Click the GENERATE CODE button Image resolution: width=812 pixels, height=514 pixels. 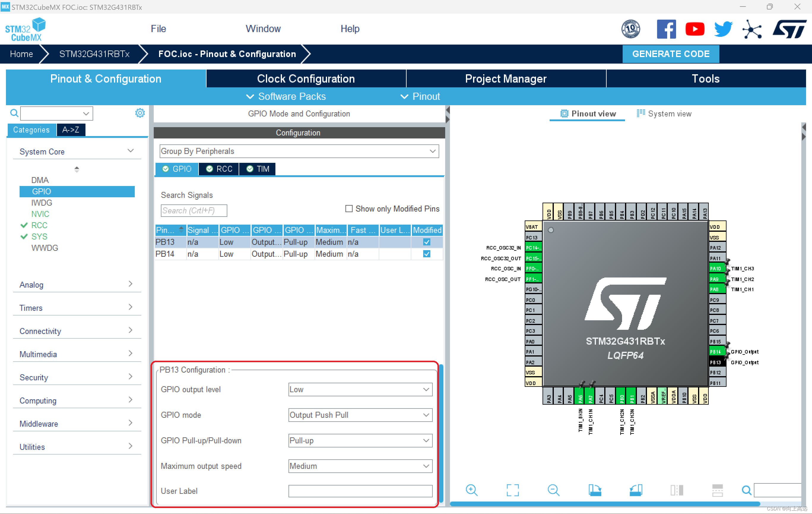pyautogui.click(x=670, y=54)
